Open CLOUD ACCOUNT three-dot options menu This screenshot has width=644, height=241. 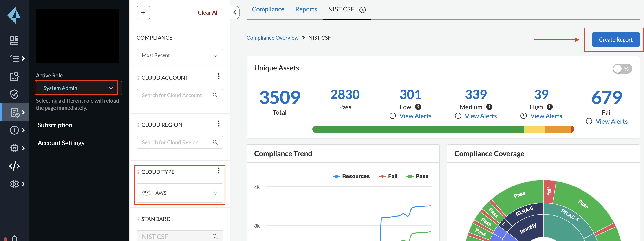click(218, 77)
